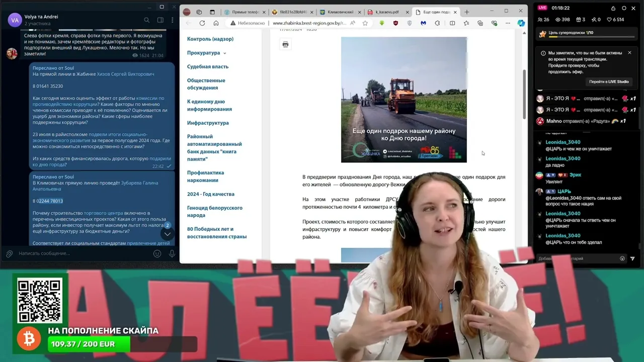The height and width of the screenshot is (362, 644).
Task: Open 2024 - Год качества link
Action: (x=211, y=194)
